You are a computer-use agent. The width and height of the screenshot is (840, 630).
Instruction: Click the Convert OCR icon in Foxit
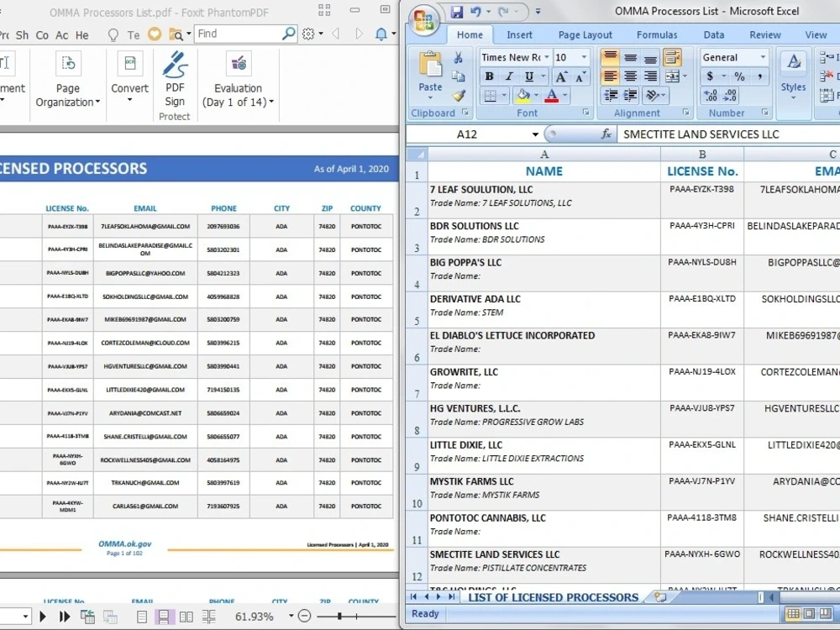click(x=129, y=64)
